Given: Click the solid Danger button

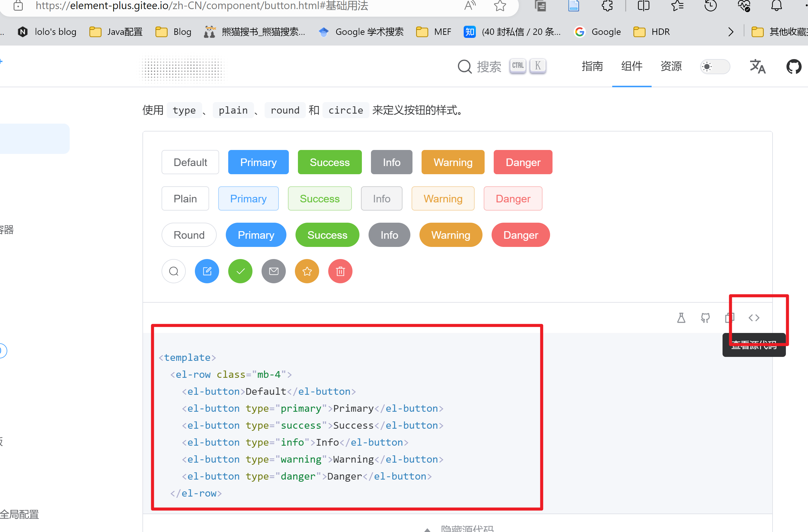Looking at the screenshot, I should pos(523,162).
